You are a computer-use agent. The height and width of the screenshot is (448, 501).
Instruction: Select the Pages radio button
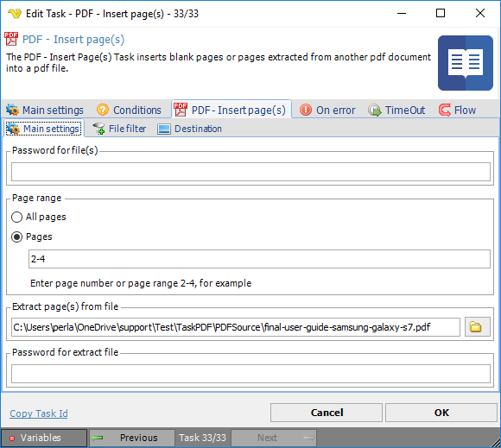click(16, 237)
